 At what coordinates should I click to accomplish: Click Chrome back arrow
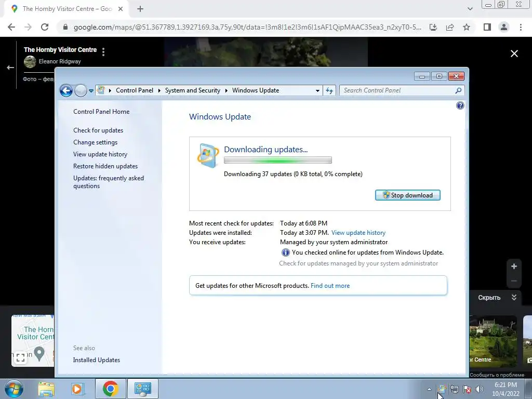(11, 27)
